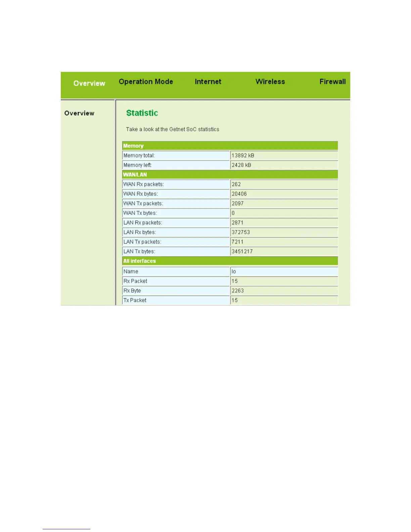This screenshot has width=411, height=532.
Task: Select the value 2871
Action: 237,223
